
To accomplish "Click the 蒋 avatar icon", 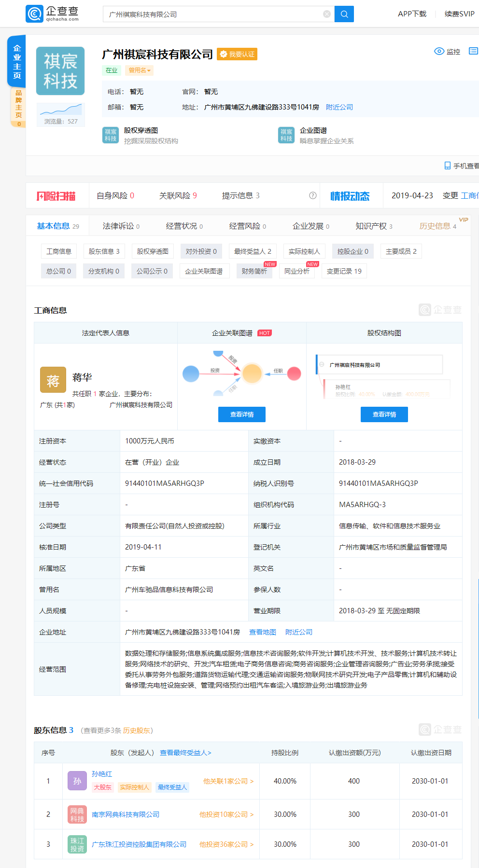I will 53,380.
